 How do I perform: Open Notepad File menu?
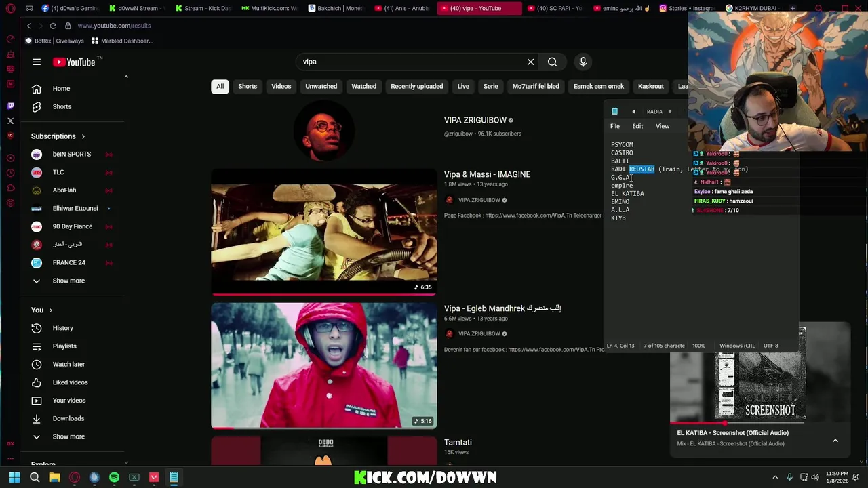[615, 126]
